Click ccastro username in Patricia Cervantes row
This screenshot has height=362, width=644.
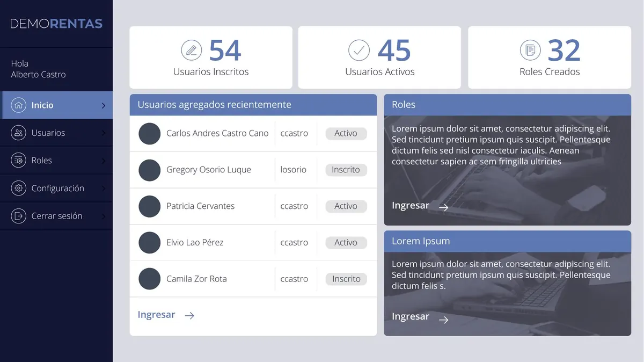click(294, 206)
